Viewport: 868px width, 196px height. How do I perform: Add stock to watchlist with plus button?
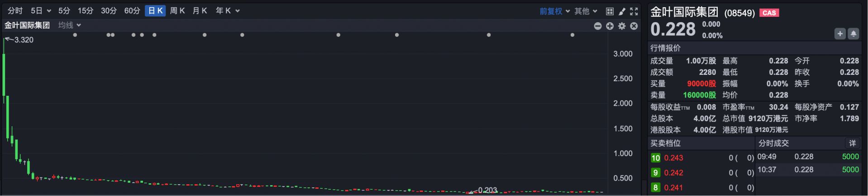click(x=840, y=34)
